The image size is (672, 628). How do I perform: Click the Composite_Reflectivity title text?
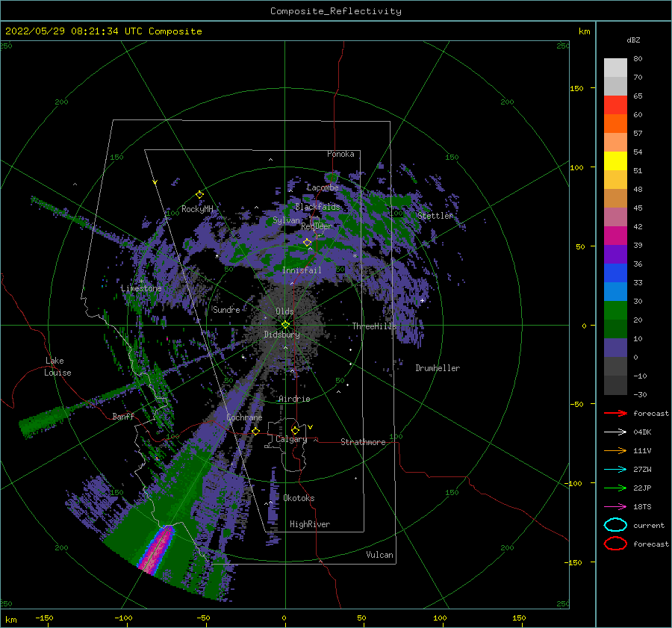pos(336,11)
